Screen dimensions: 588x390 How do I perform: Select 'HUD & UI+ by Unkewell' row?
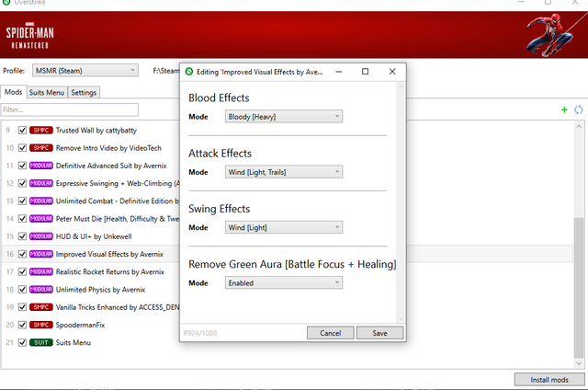[x=94, y=236]
